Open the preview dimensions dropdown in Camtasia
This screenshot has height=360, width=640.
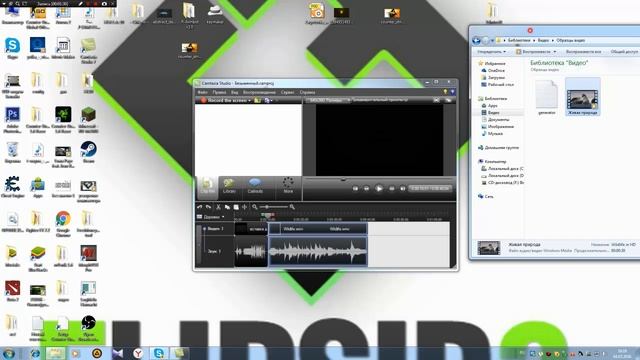tap(329, 100)
